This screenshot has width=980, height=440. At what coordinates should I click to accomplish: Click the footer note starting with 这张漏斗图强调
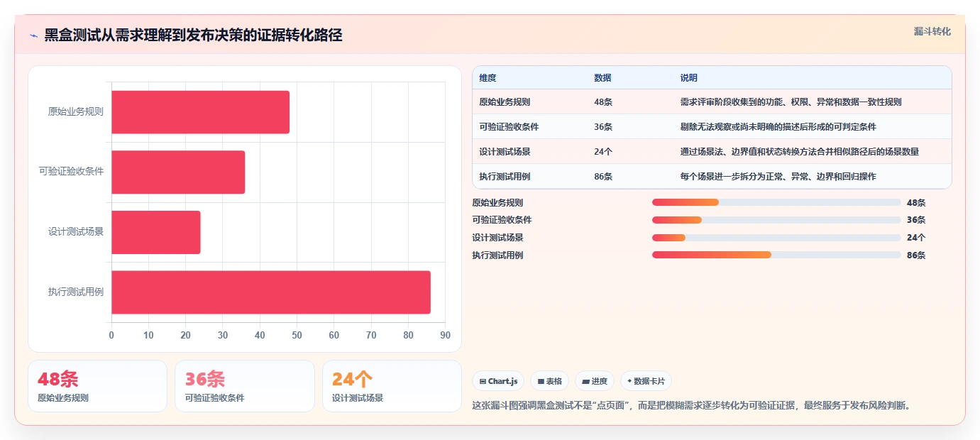691,406
